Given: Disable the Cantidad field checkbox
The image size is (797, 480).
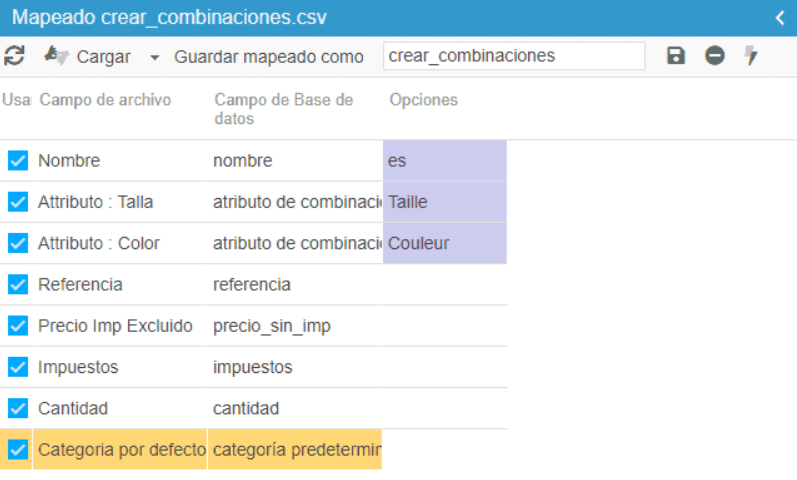Looking at the screenshot, I should [x=18, y=409].
